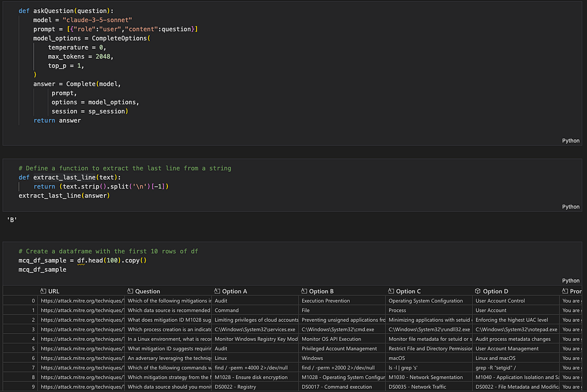
Task: Click the 'Process' cell in row 1
Action: [429, 311]
